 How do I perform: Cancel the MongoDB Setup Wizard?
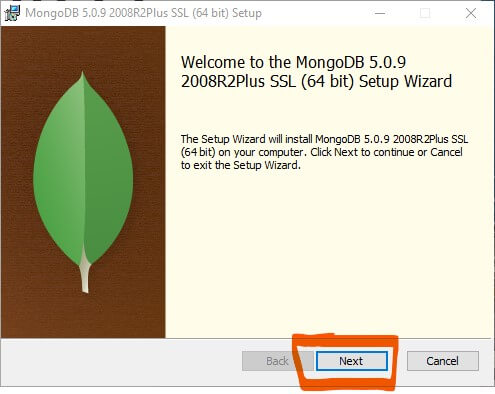[x=443, y=361]
